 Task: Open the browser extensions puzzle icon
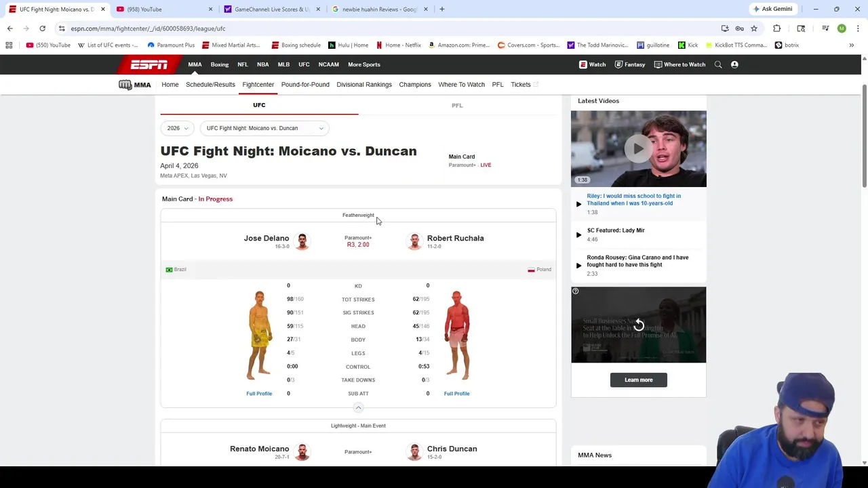pos(777,28)
